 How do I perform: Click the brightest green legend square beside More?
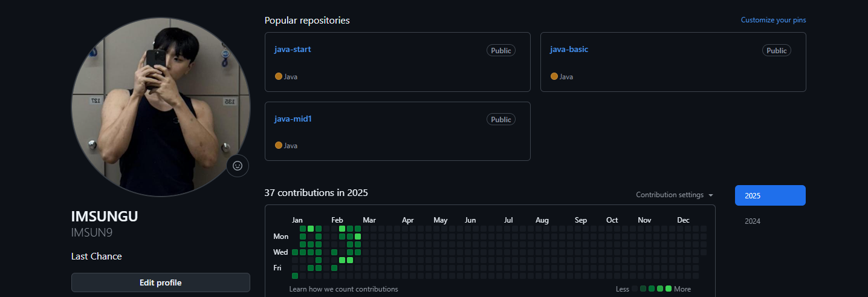coord(669,289)
